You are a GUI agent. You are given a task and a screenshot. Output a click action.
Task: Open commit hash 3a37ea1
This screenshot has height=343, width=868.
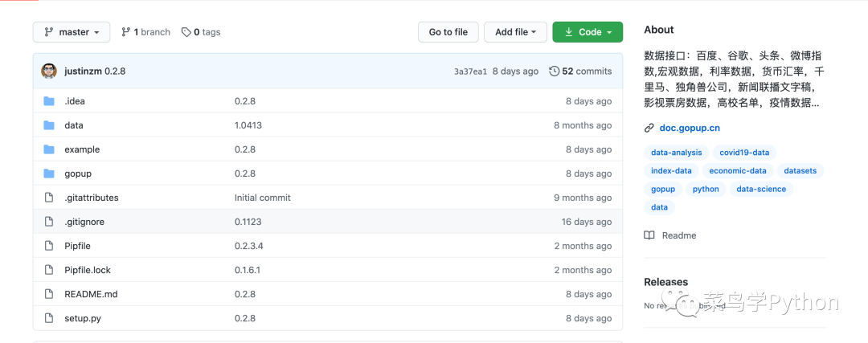pyautogui.click(x=470, y=71)
